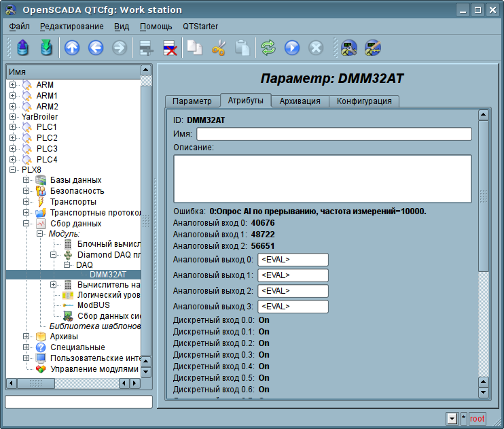This screenshot has height=429, width=504.
Task: Open the dropdown arrow in the status bar
Action: (x=452, y=418)
